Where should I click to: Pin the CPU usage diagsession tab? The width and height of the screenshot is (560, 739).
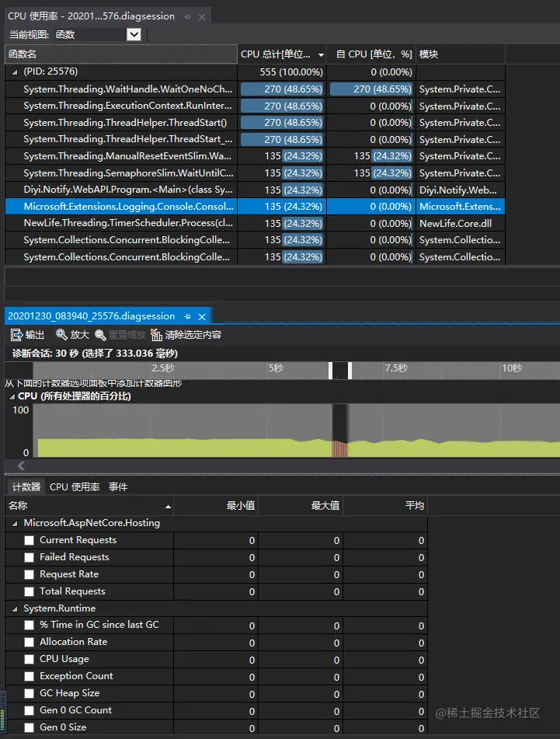[x=187, y=16]
